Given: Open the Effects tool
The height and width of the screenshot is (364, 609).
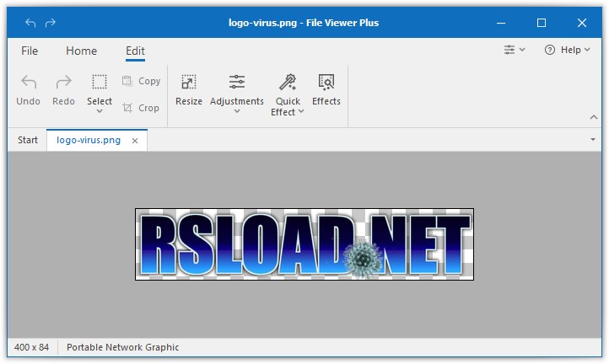Looking at the screenshot, I should click(x=326, y=90).
